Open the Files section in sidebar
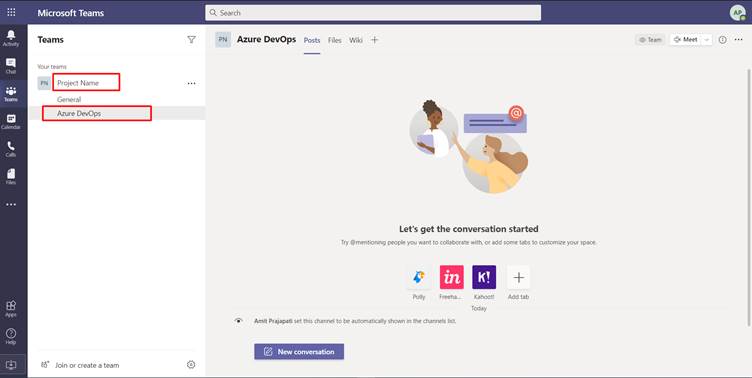Screen dimensions: 752x378 [11, 176]
